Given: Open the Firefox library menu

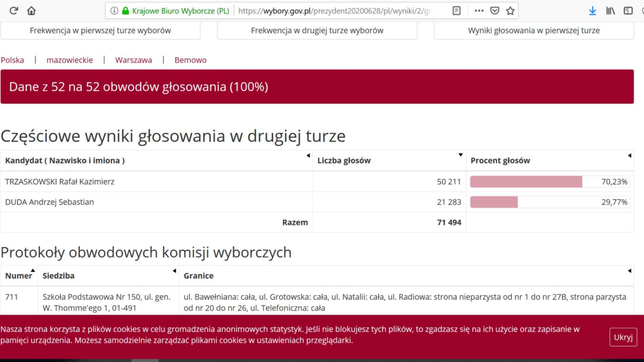Looking at the screenshot, I should (x=611, y=11).
